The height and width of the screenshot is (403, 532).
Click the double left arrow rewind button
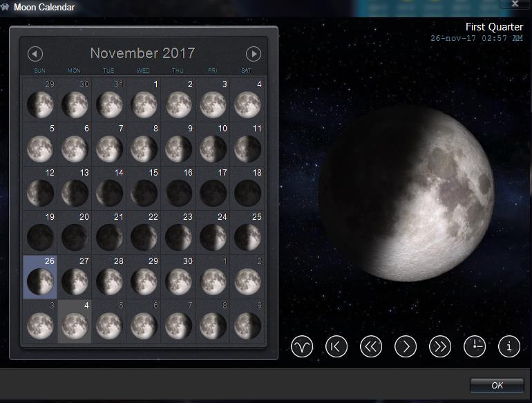coord(371,346)
